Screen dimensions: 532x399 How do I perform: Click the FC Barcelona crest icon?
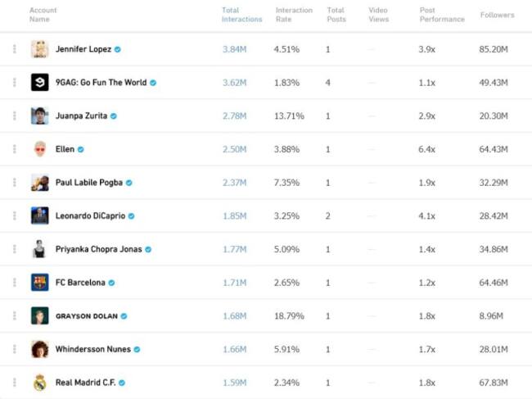coord(39,283)
